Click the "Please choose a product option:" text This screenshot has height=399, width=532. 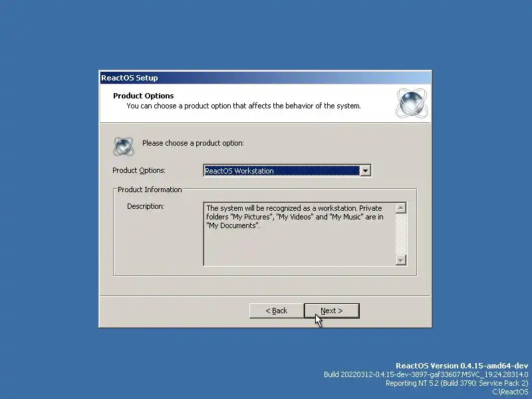pos(193,143)
